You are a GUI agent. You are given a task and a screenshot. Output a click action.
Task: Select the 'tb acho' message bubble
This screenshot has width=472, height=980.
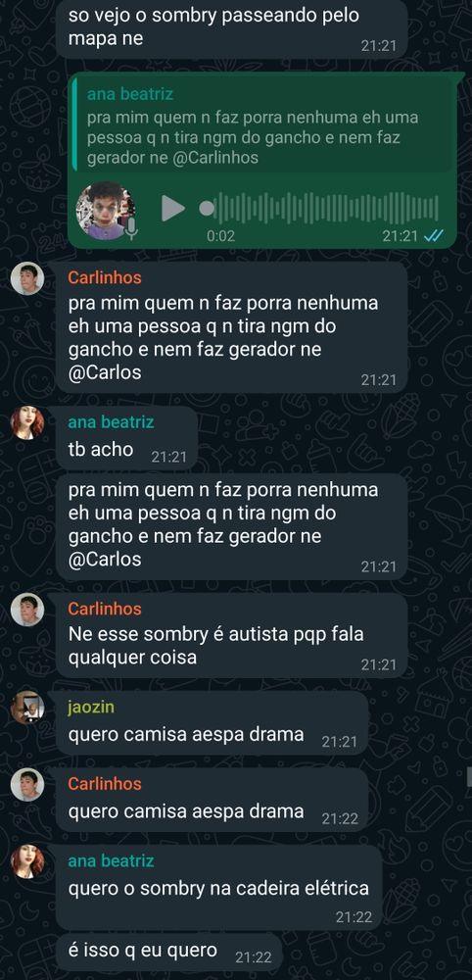tap(126, 438)
